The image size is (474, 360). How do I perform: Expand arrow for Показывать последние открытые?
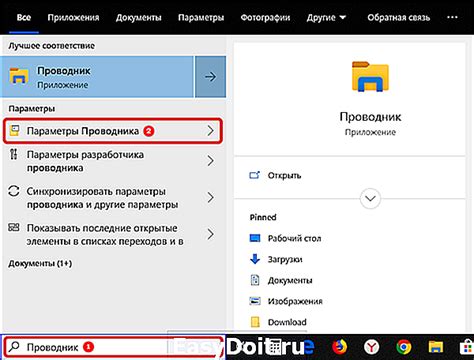(210, 234)
